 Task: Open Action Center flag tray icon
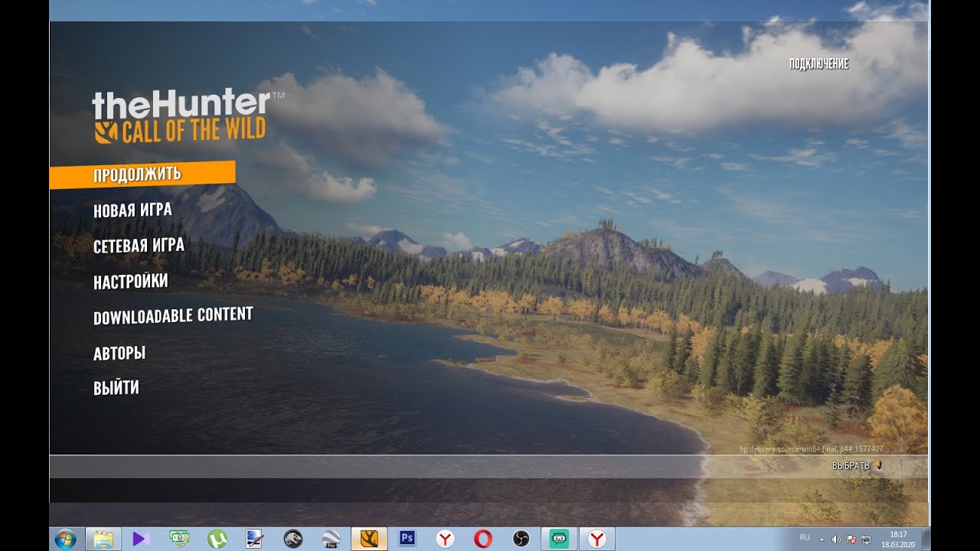coord(851,539)
